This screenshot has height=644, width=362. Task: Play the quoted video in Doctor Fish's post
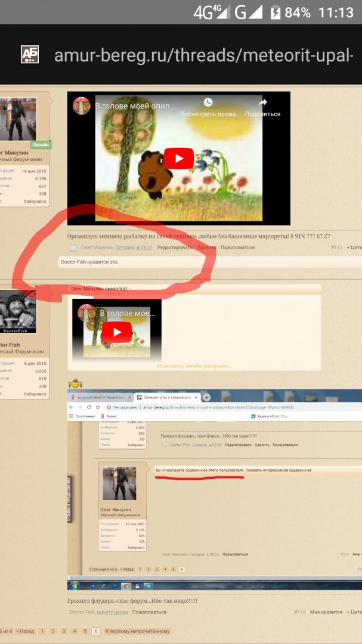click(116, 332)
